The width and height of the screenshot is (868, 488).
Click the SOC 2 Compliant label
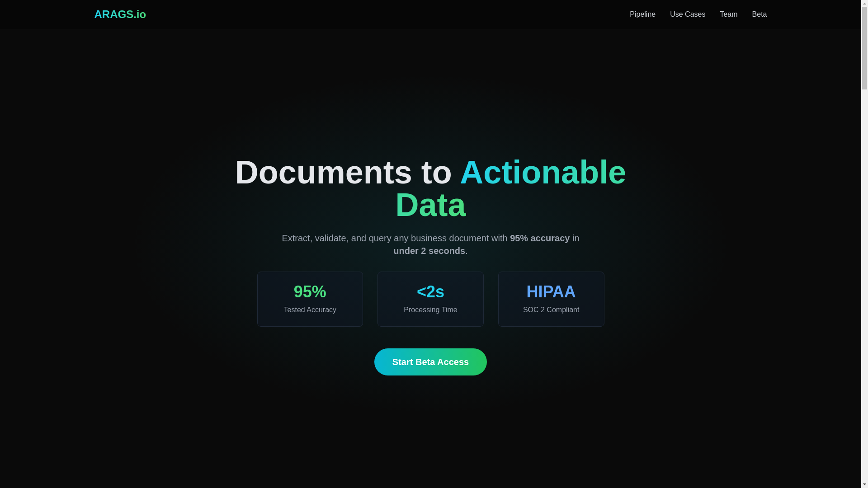(551, 310)
